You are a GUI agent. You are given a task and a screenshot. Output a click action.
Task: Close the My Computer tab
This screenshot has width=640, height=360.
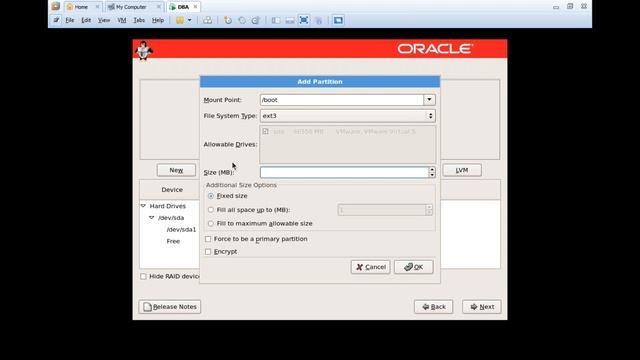point(159,7)
